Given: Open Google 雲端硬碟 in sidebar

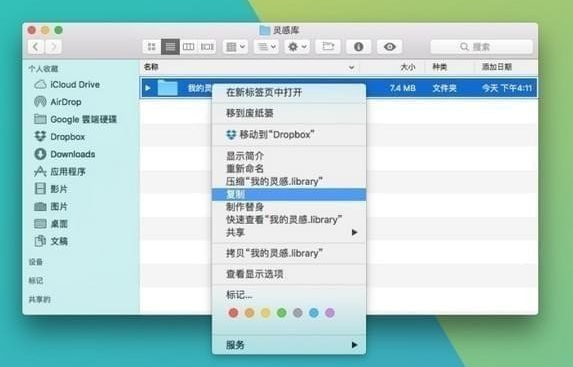Looking at the screenshot, I should tap(75, 119).
